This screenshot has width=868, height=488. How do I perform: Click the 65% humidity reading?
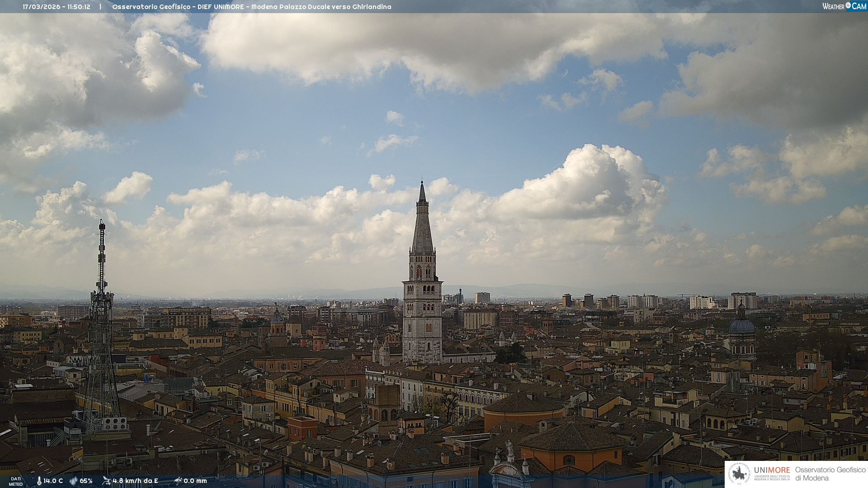click(86, 481)
